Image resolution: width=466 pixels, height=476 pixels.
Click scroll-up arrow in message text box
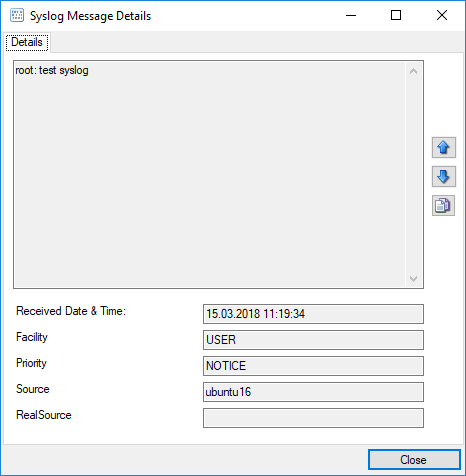pos(413,71)
